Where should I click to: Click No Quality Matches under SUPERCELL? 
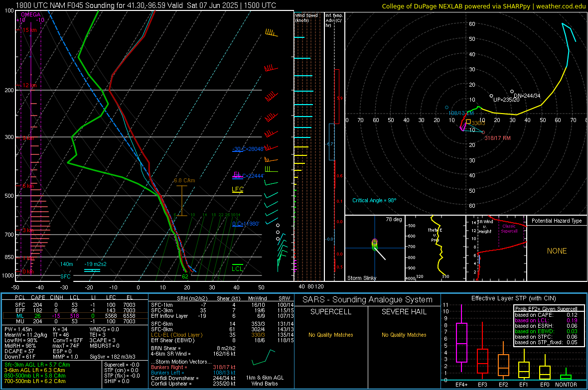click(x=331, y=335)
